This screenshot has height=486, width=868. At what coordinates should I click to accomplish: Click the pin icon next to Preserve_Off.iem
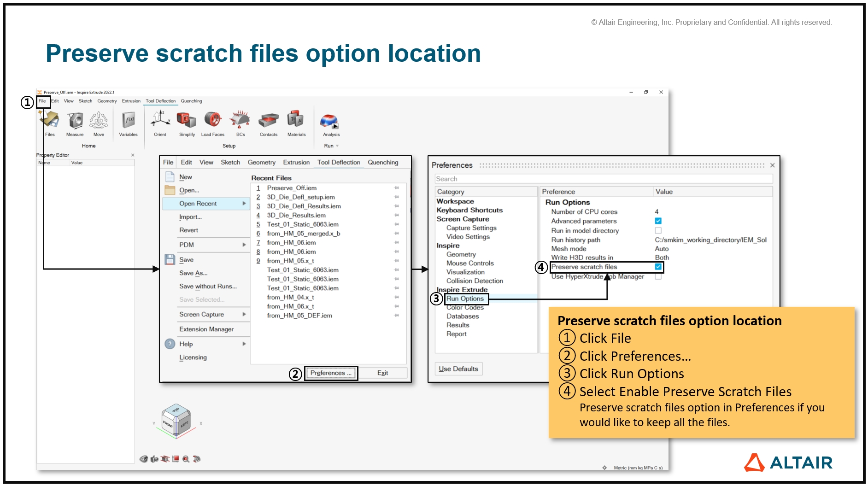tap(397, 188)
